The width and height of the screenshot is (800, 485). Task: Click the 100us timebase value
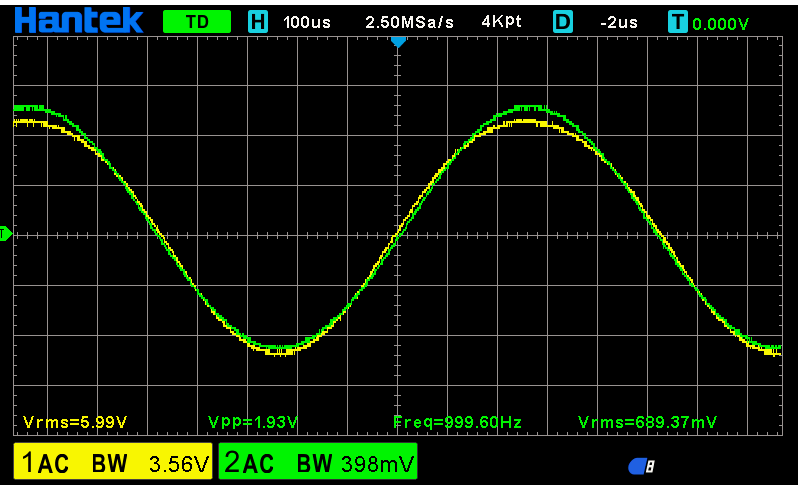pyautogui.click(x=307, y=22)
